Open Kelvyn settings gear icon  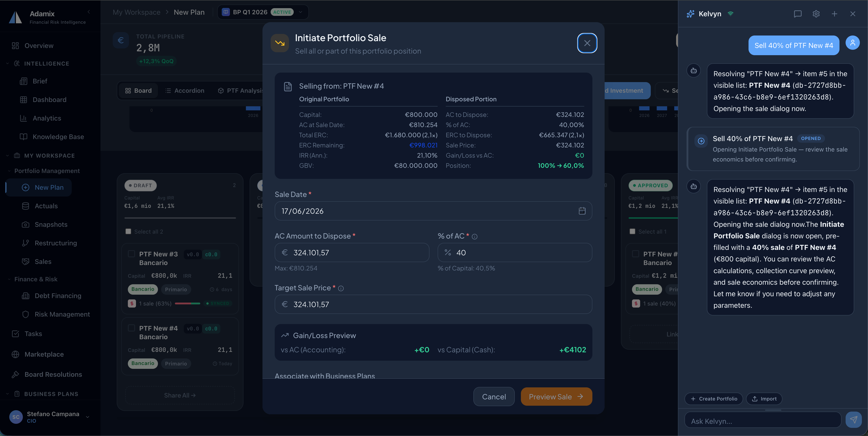click(816, 14)
